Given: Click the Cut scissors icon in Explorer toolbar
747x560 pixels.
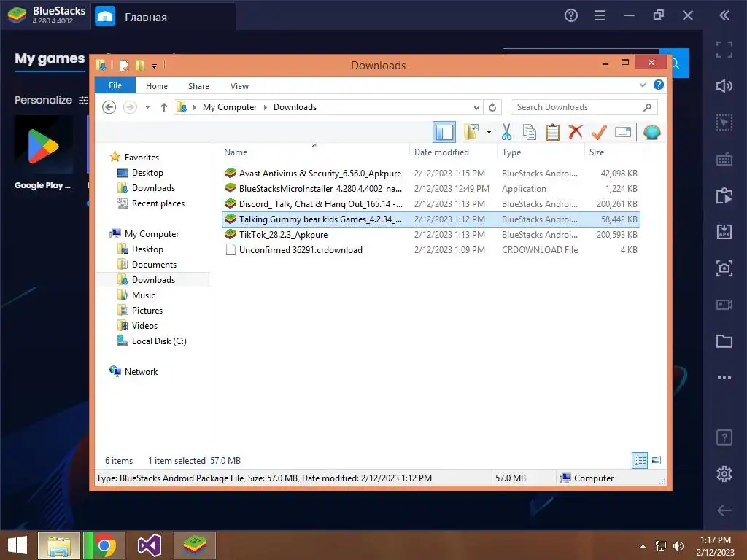Looking at the screenshot, I should coord(506,133).
